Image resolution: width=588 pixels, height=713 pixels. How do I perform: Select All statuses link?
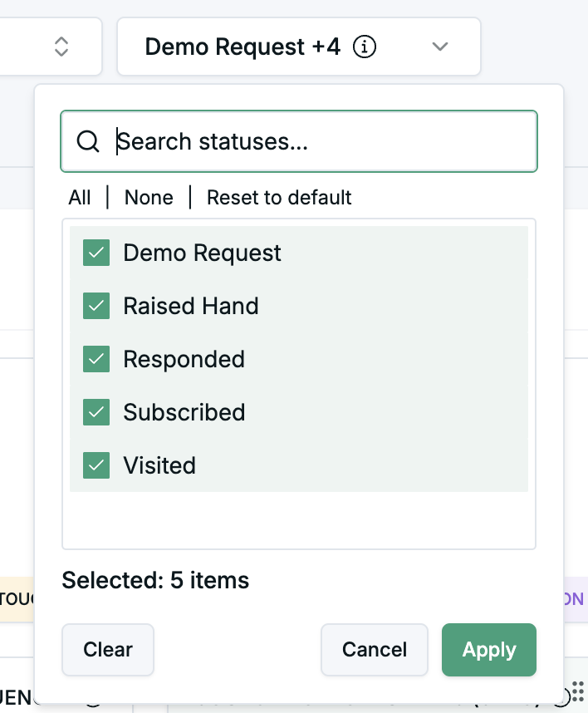click(80, 198)
